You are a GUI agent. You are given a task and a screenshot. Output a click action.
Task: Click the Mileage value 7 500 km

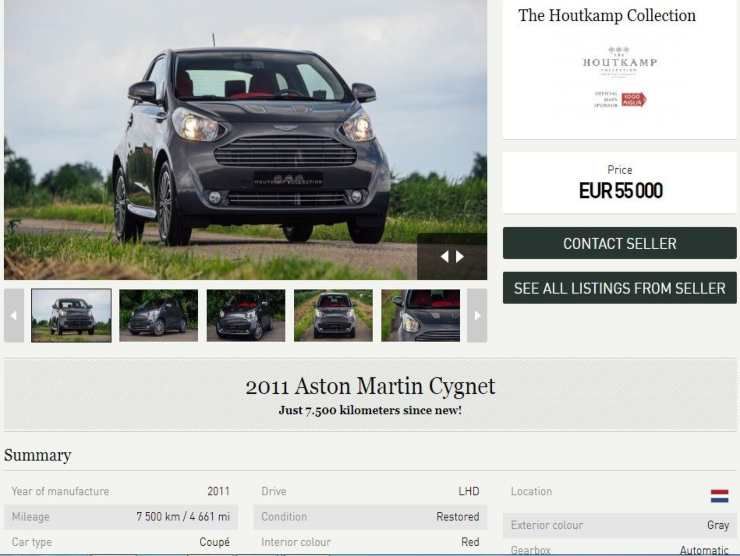pos(183,517)
